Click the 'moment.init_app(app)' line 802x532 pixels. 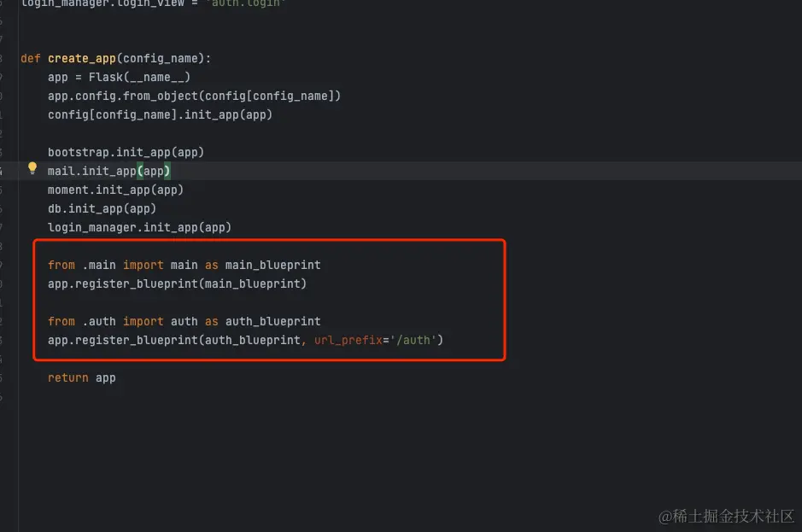tap(115, 190)
